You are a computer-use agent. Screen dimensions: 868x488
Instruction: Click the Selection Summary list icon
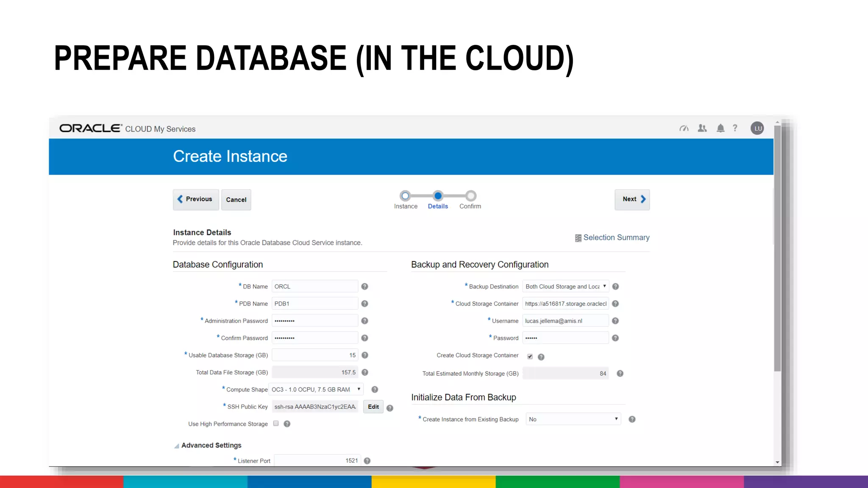[x=578, y=238]
